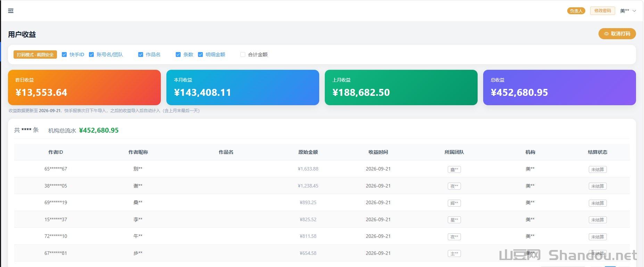
Task: Click the 修改密码 button
Action: coord(602,11)
